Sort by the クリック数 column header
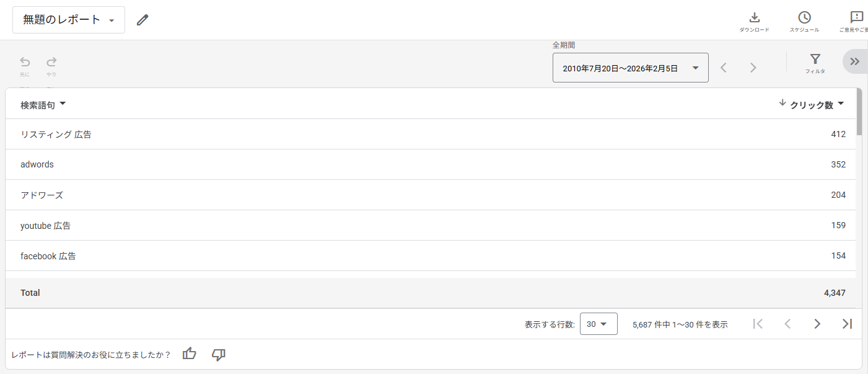Image resolution: width=868 pixels, height=374 pixels. tap(811, 105)
